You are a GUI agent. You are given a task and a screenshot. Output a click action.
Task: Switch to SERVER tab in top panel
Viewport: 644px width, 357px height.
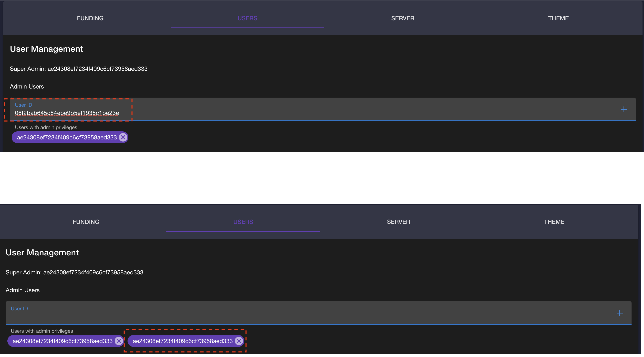coord(402,18)
